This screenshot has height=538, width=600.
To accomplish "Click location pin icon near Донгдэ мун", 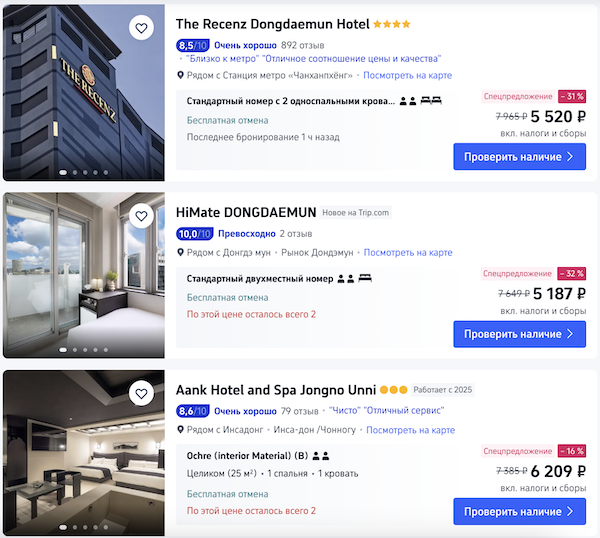I will tap(181, 253).
